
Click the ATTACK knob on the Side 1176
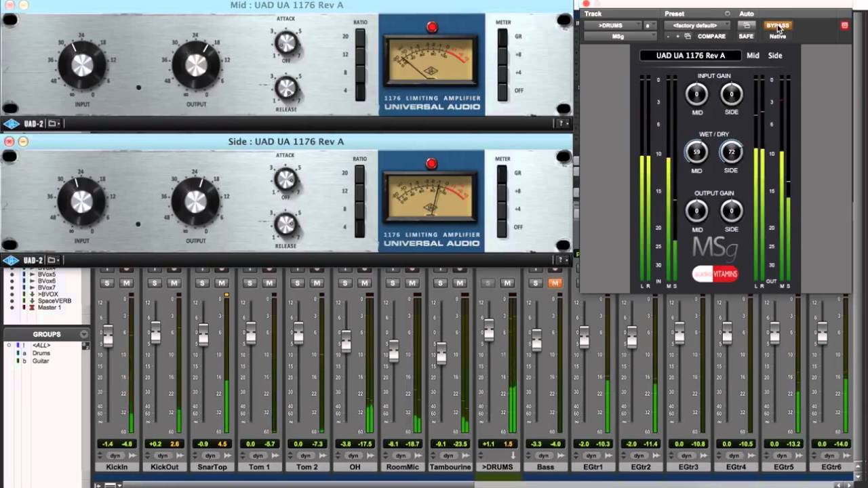[285, 180]
